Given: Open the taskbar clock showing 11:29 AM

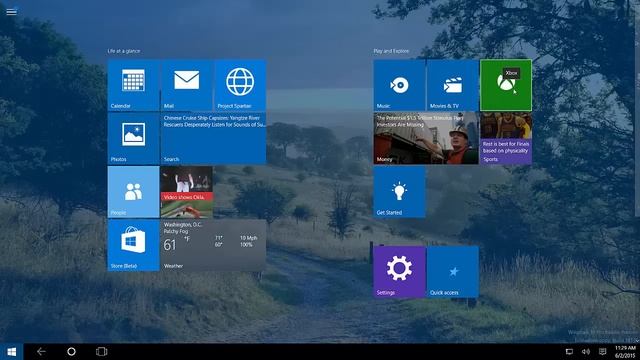Looking at the screenshot, I should point(625,351).
